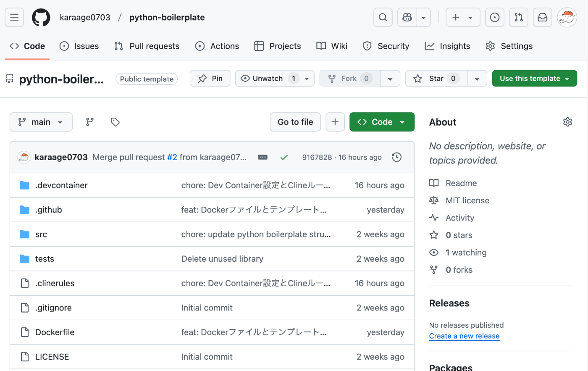This screenshot has height=371, width=588.
Task: Open the .github folder
Action: click(x=49, y=210)
